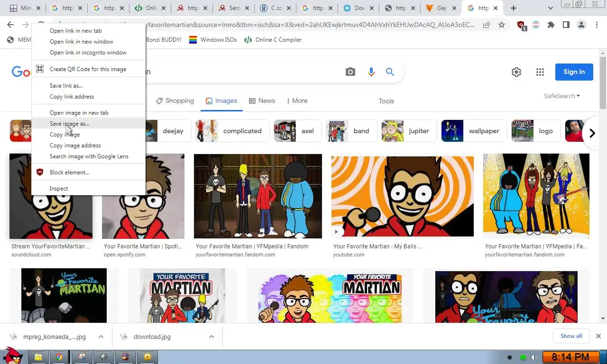Open the tab search chevron
Viewport: 607px width, 364px height.
pos(551,8)
